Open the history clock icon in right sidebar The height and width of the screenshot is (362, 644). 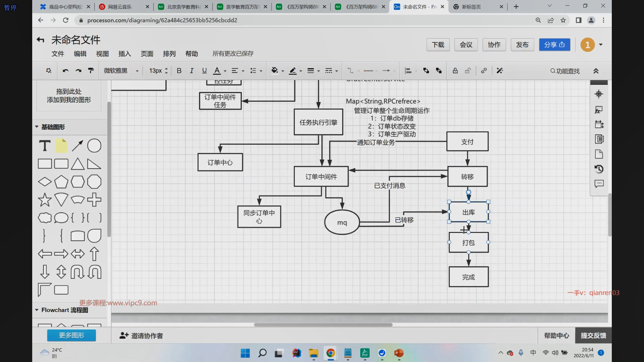pyautogui.click(x=599, y=169)
